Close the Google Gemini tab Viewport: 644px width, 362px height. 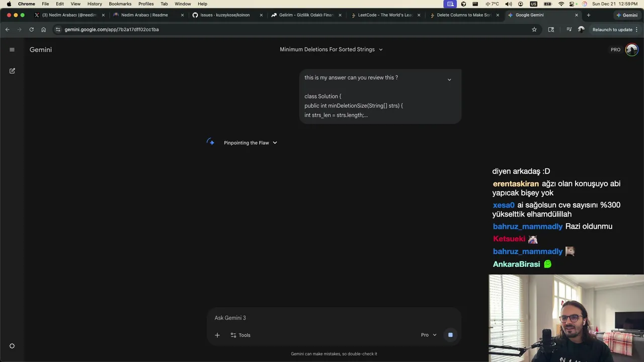point(577,15)
